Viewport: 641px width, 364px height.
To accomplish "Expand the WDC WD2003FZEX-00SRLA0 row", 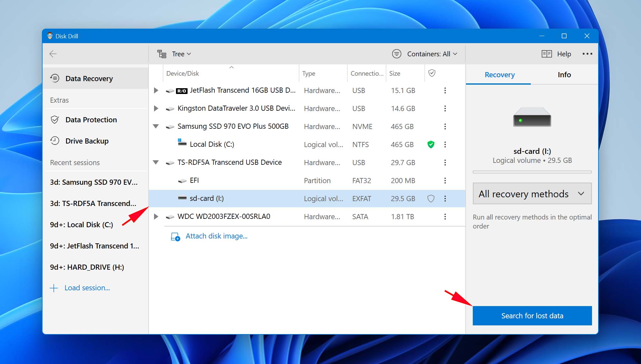I will point(156,217).
